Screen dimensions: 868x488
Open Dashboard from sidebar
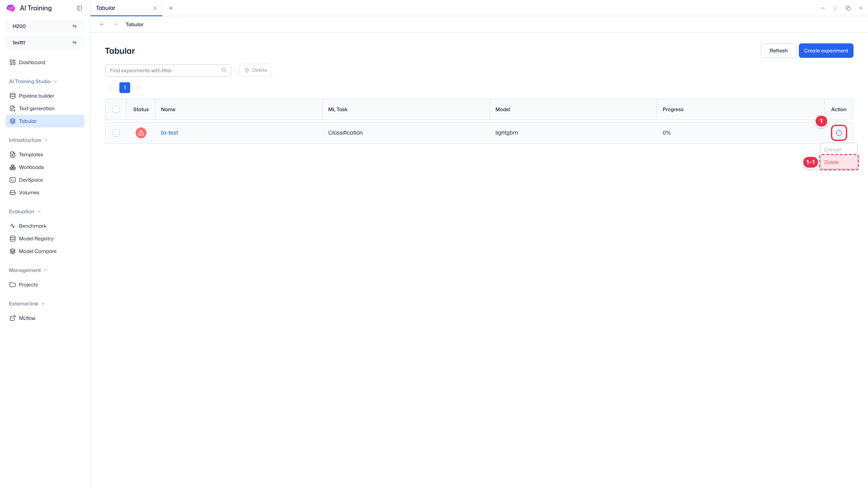(45, 62)
